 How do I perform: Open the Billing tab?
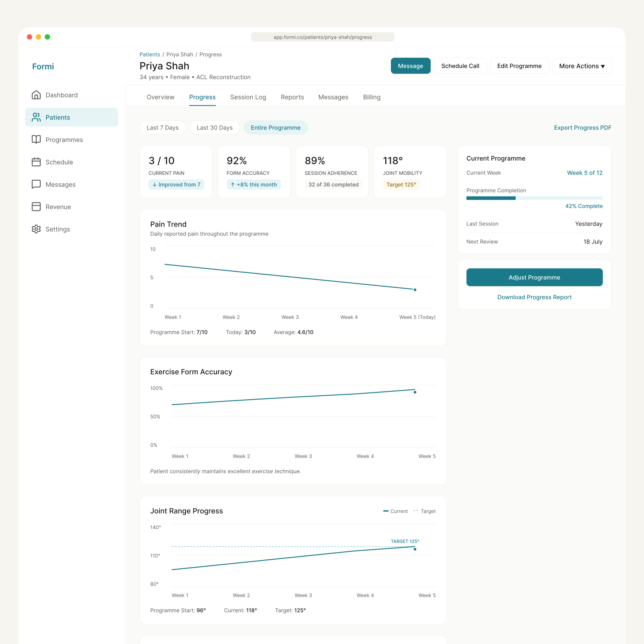[372, 97]
